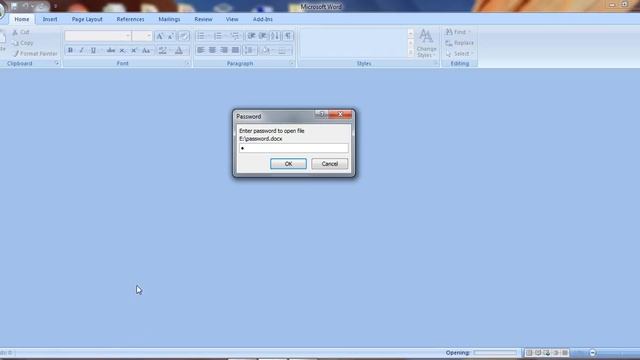The width and height of the screenshot is (640, 360).
Task: Open the Insert ribbon tab
Action: tap(50, 19)
